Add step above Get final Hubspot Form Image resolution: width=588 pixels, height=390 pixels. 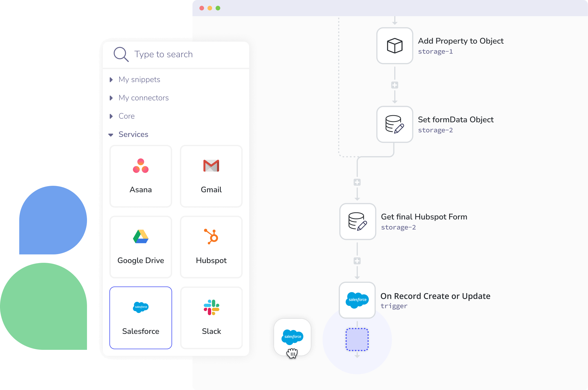point(357,182)
